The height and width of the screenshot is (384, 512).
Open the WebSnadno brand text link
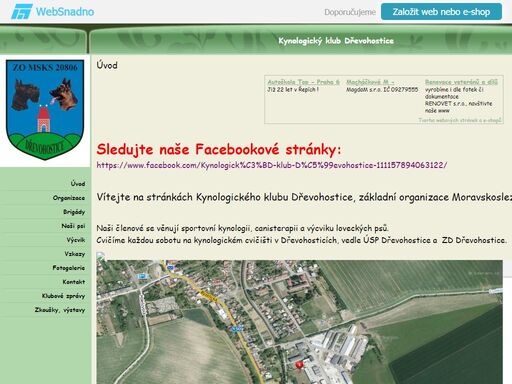point(65,12)
